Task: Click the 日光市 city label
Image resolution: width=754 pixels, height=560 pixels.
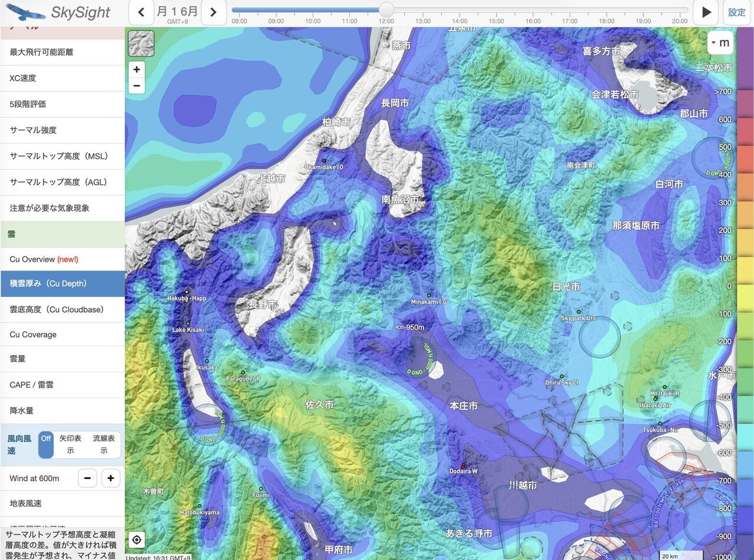Action: tap(566, 286)
